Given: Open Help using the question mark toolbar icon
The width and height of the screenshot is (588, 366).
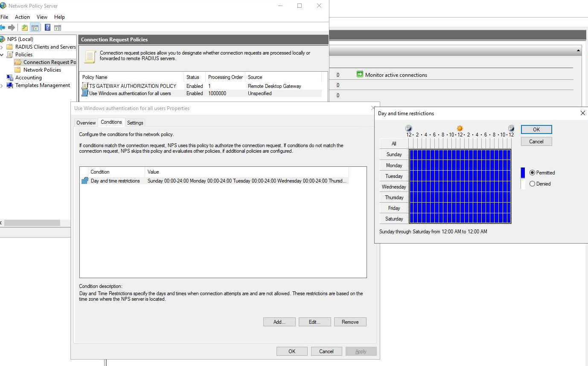Looking at the screenshot, I should 47,27.
